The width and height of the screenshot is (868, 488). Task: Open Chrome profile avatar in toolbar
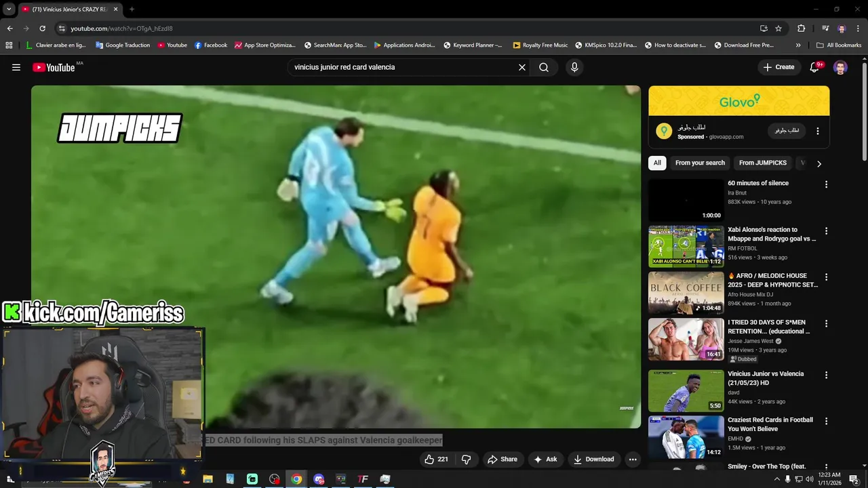(x=842, y=28)
